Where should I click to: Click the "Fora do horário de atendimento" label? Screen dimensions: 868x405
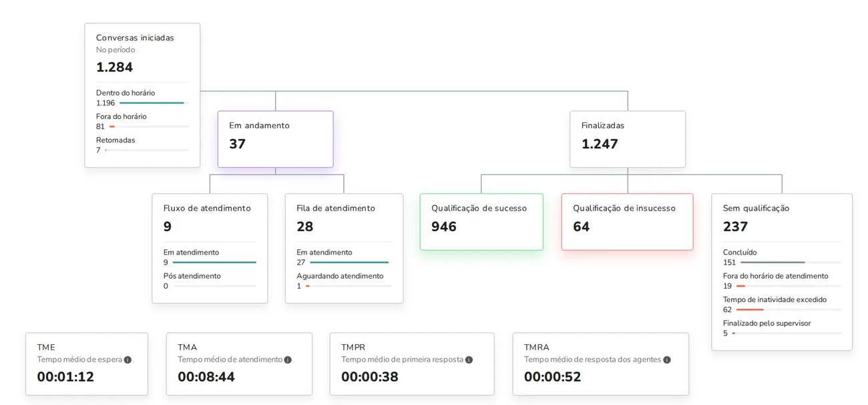(776, 276)
